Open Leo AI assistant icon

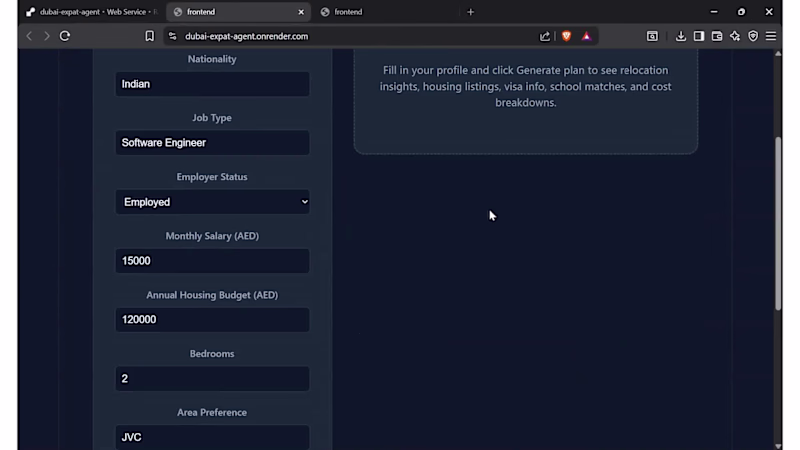735,36
